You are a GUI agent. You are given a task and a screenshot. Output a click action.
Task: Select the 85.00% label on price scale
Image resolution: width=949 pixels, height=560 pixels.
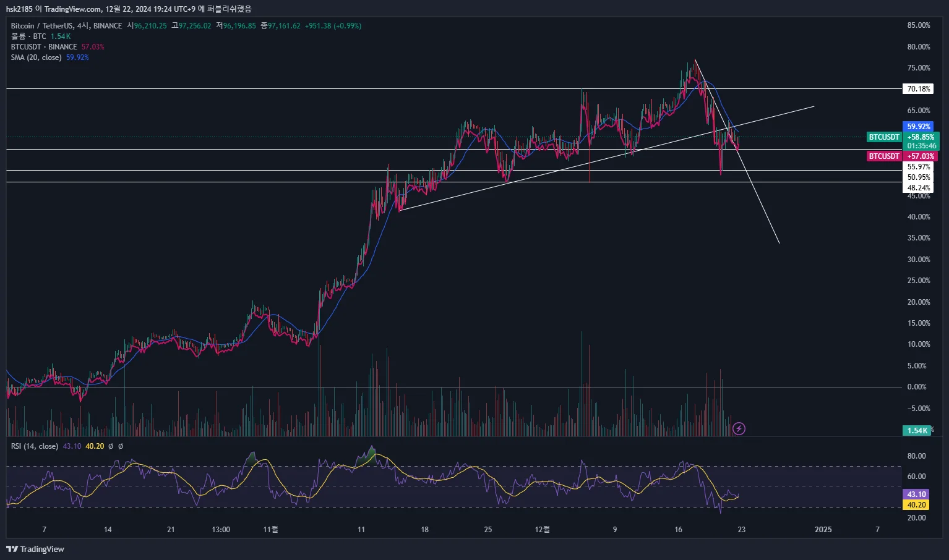pos(919,25)
